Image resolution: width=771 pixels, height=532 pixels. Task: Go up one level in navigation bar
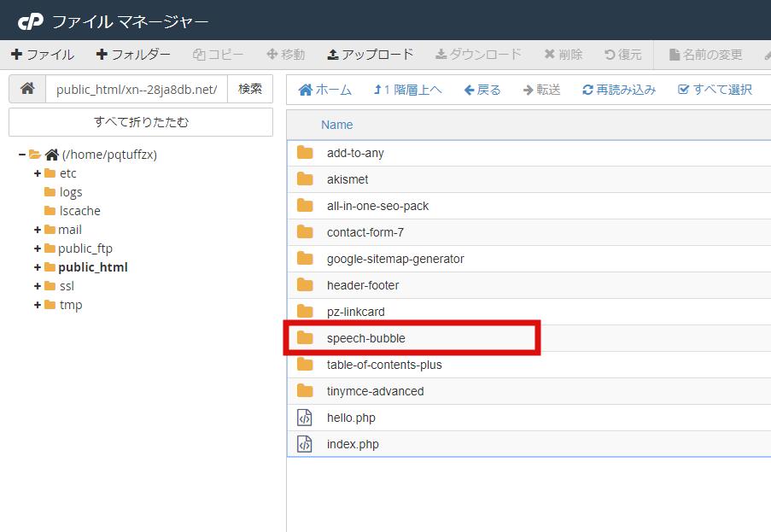(x=407, y=90)
